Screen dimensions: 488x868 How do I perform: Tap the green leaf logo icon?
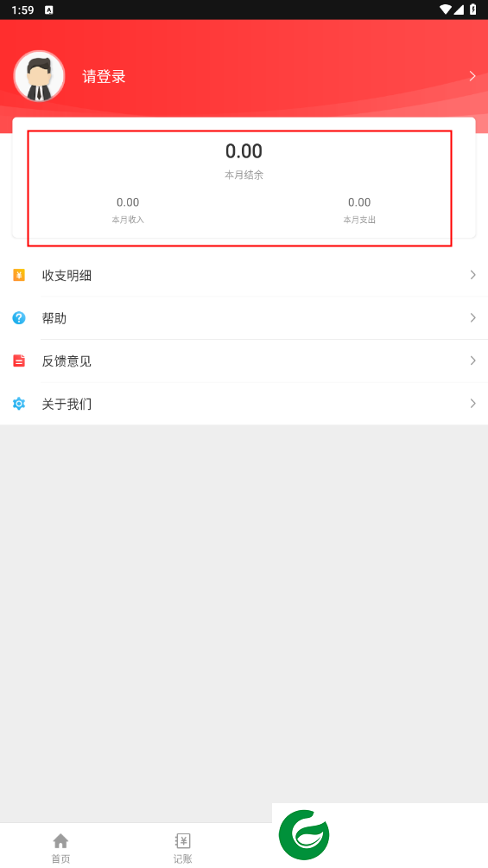[x=304, y=835]
